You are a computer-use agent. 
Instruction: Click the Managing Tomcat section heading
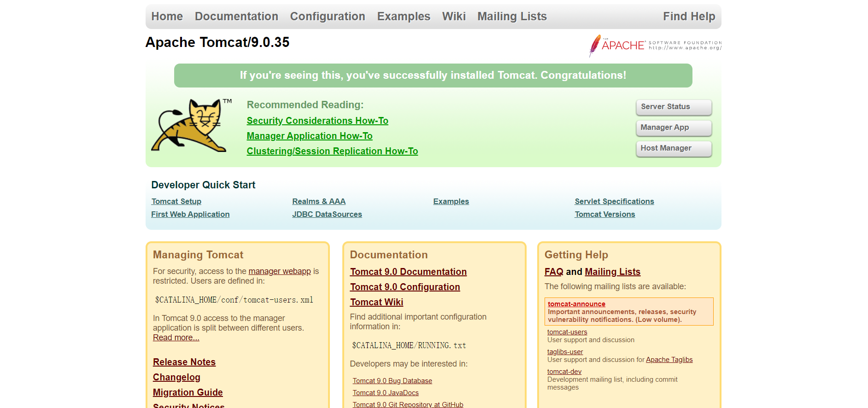[x=198, y=255]
